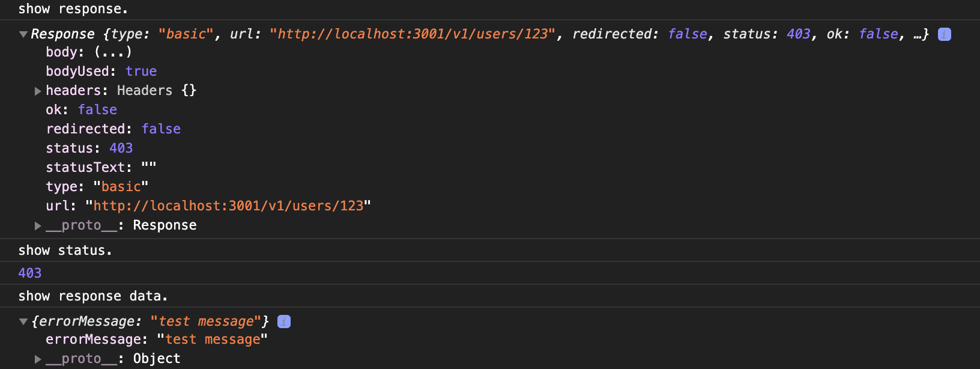Click the 'show response data.' log line
Image resolution: width=980 pixels, height=369 pixels.
93,296
